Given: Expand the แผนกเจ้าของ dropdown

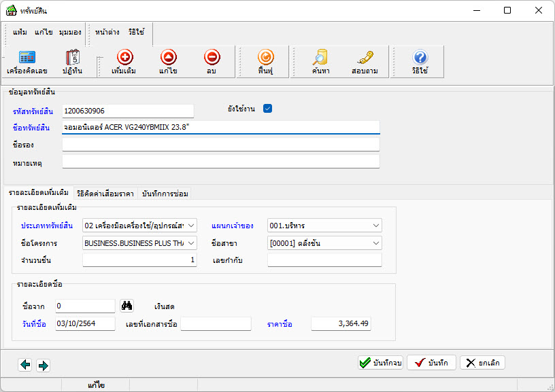Looking at the screenshot, I should tap(376, 225).
